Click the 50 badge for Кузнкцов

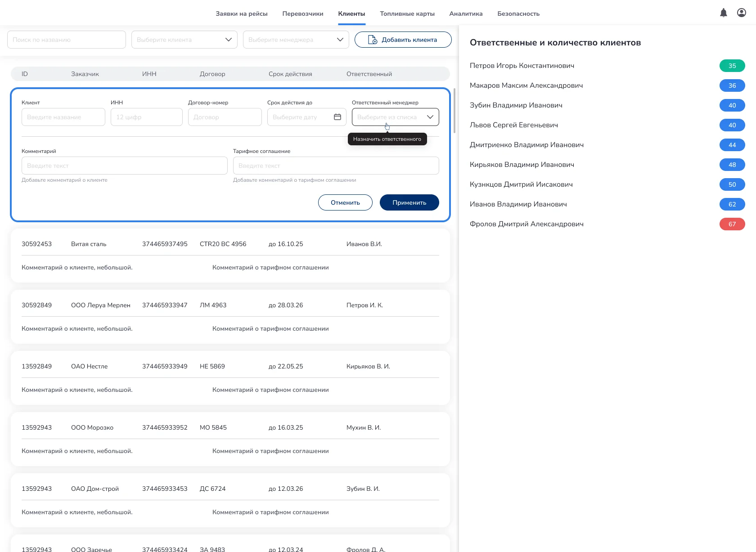click(x=732, y=184)
